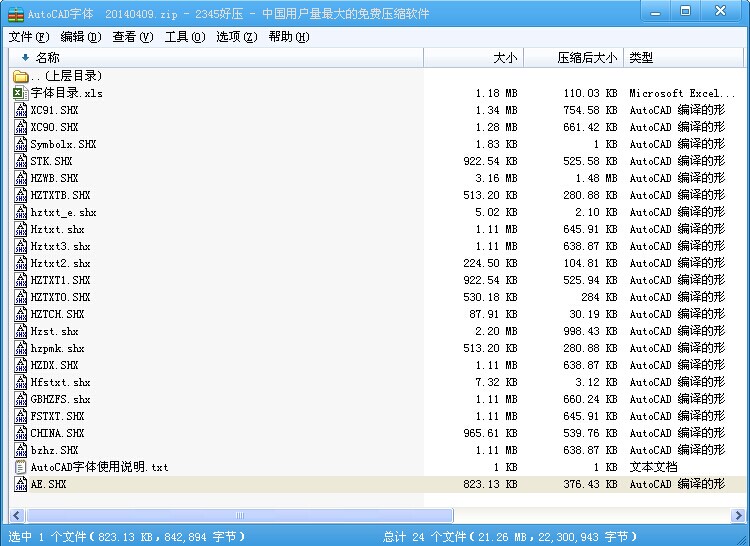Screen dimensions: 750x546
Task: Click the SHX icon of bzhz.SHX
Action: tap(21, 450)
